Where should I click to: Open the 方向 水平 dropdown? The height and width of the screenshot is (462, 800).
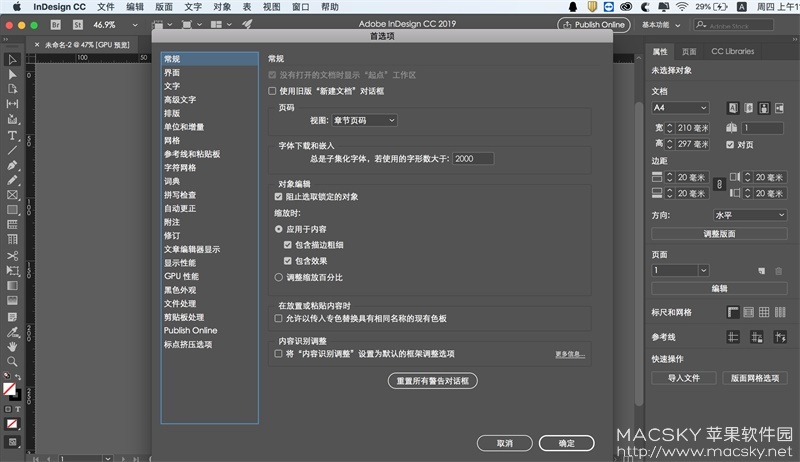[750, 215]
